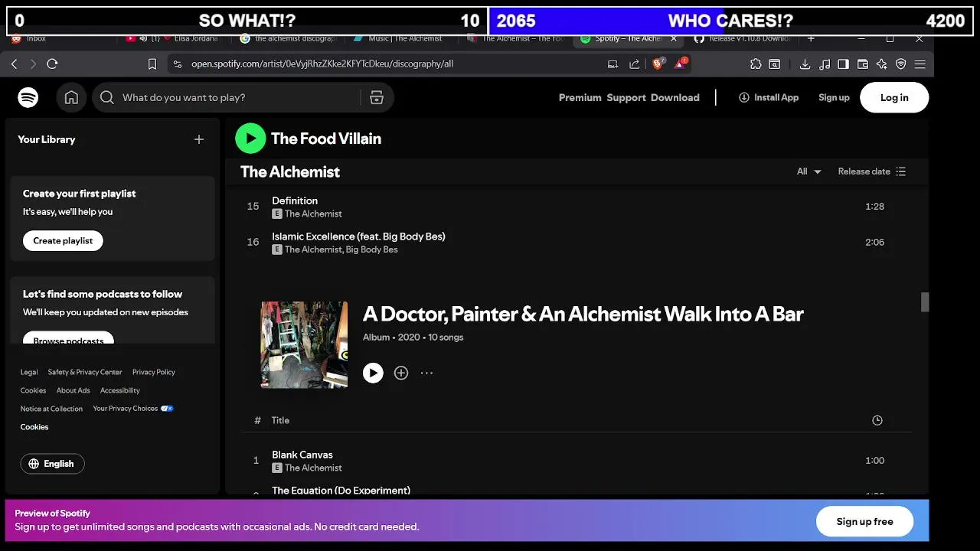980x551 pixels.
Task: Open Brave Wallet icon
Action: [862, 64]
